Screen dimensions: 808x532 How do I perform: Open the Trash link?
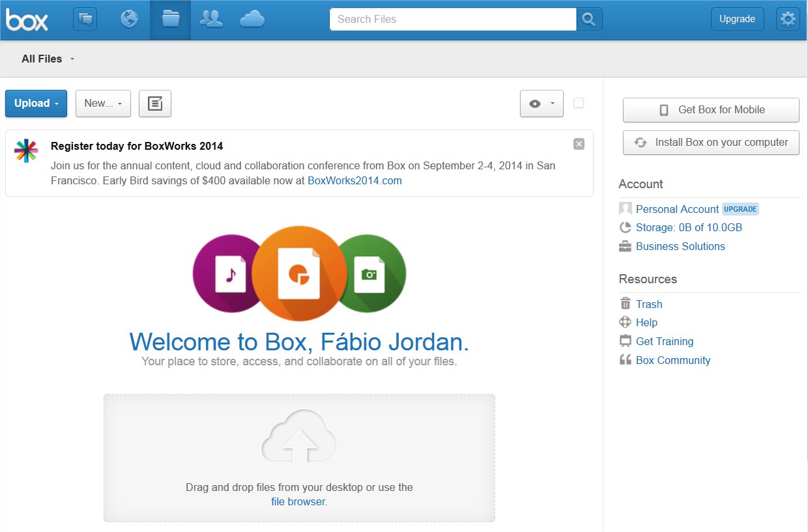click(649, 304)
